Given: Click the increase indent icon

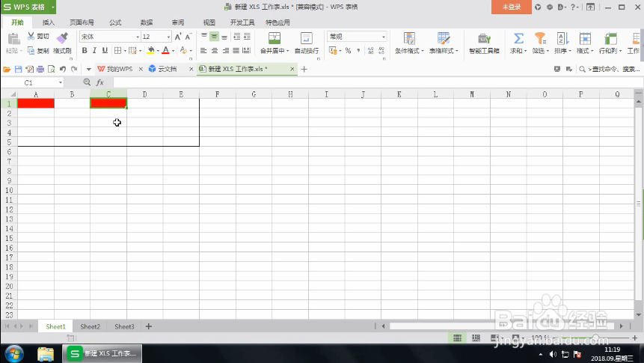Looking at the screenshot, I should tap(247, 37).
